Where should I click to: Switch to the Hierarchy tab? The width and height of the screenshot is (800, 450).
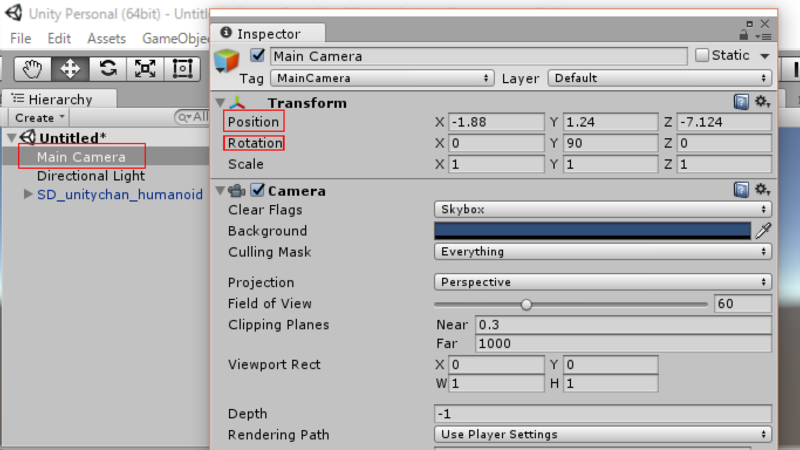60,99
